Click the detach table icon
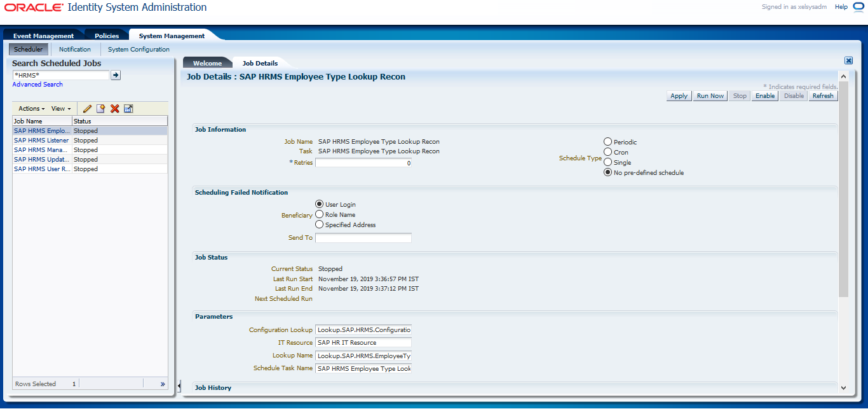This screenshot has width=868, height=409. pos(128,109)
